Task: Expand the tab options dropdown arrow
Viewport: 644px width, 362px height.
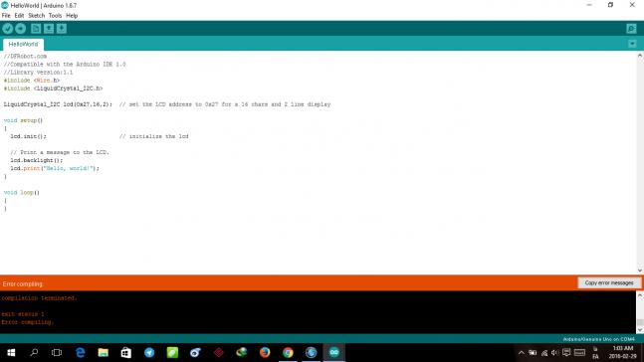Action: [x=632, y=44]
